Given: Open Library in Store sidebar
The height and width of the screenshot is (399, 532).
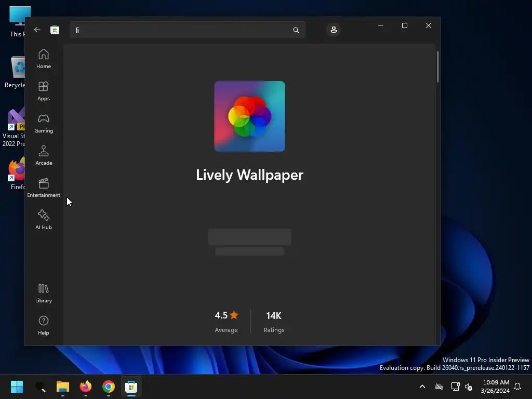Looking at the screenshot, I should (44, 294).
